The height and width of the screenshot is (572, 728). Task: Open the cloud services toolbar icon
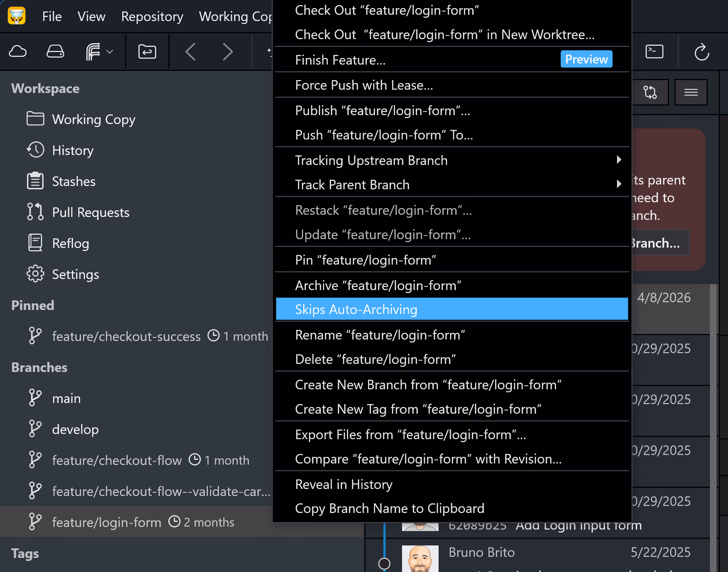pos(18,52)
